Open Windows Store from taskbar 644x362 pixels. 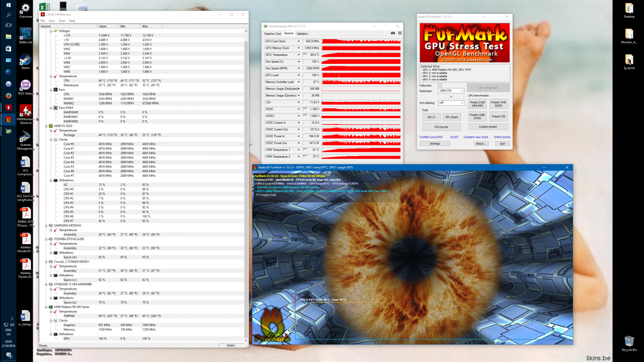tap(8, 48)
